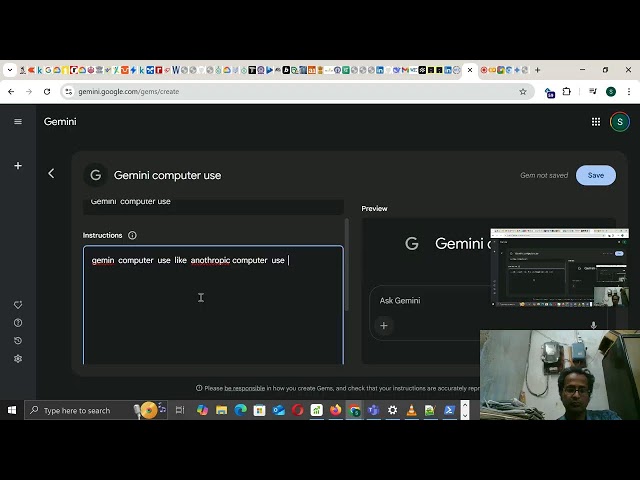
Task: Reload the current page
Action: [47, 91]
